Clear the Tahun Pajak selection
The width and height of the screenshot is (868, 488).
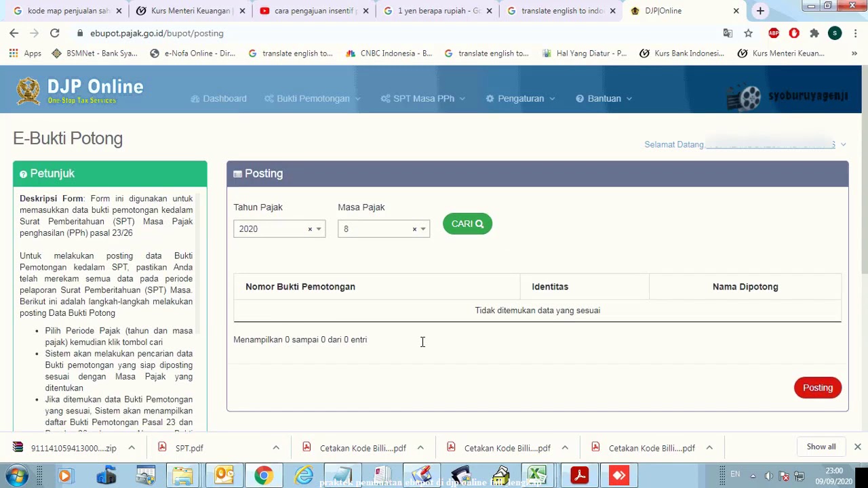click(310, 229)
